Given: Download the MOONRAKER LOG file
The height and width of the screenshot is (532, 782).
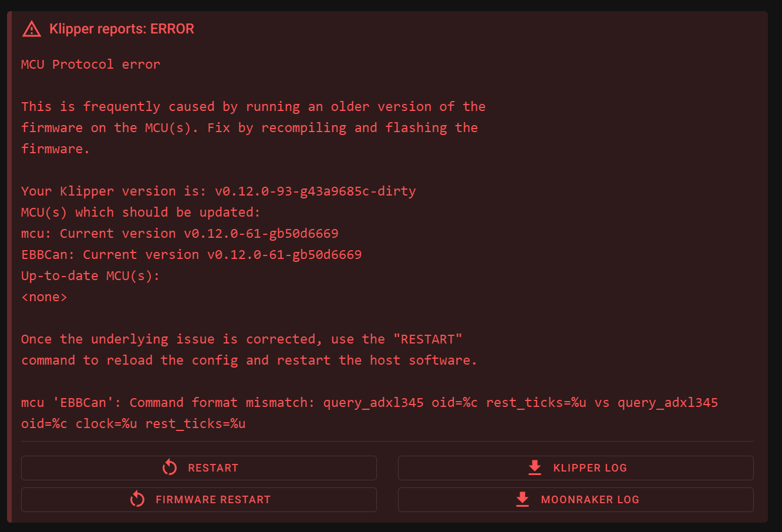Looking at the screenshot, I should [576, 500].
